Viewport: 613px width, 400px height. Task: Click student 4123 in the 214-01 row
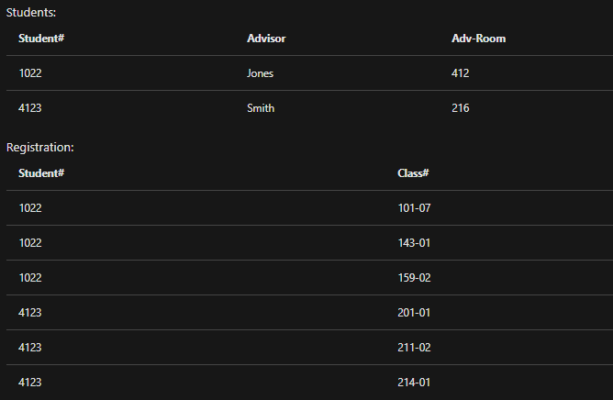30,382
